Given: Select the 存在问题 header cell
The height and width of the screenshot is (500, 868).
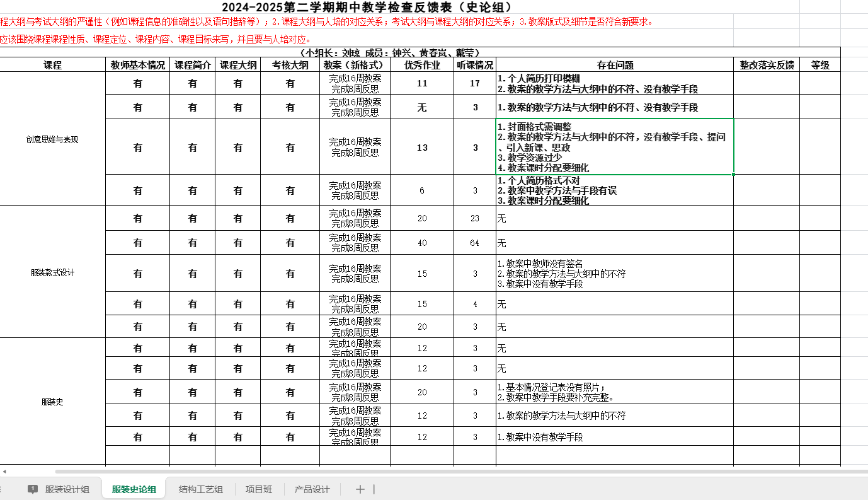Looking at the screenshot, I should (x=615, y=65).
